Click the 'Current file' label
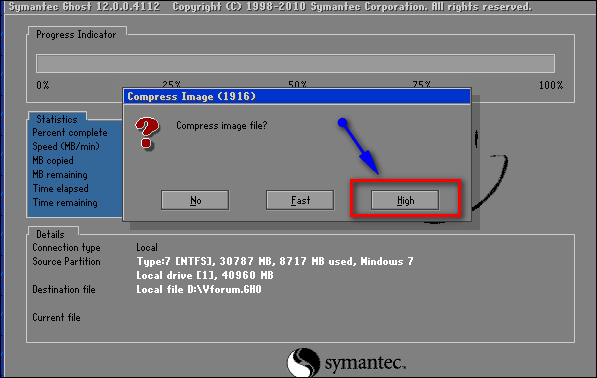This screenshot has width=597, height=378. 56,317
